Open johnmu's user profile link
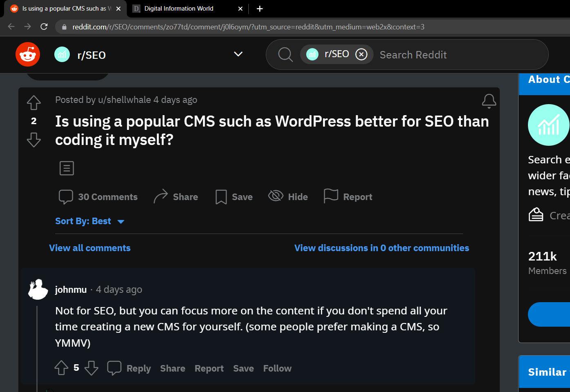 click(x=71, y=290)
